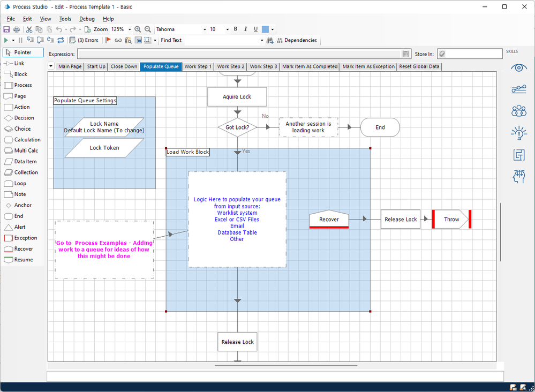Screen dimensions: 535x392
Task: Open the Debug menu
Action: (x=87, y=19)
